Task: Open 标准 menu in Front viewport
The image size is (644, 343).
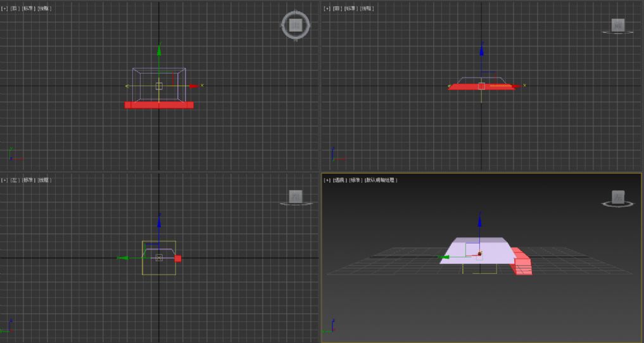Action: [x=350, y=8]
